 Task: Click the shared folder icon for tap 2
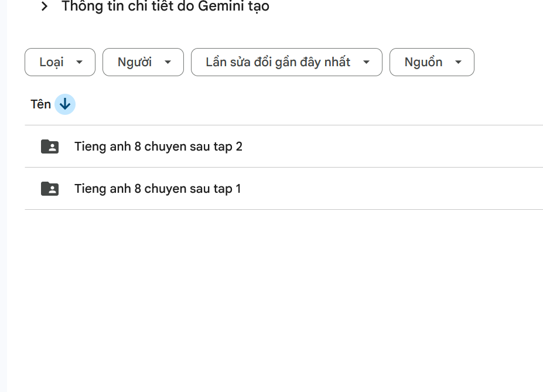tap(50, 146)
